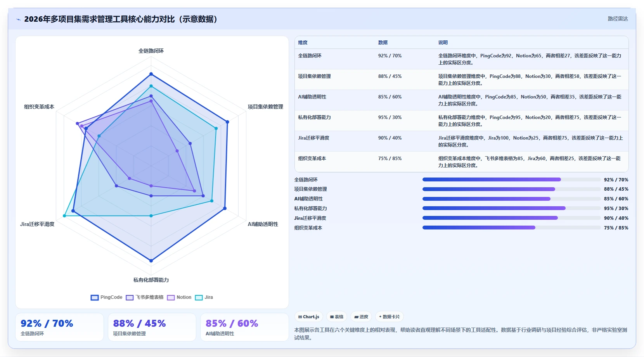Open the 85% / 60% AI辅助透明性 stat card
This screenshot has width=644, height=357.
[244, 327]
